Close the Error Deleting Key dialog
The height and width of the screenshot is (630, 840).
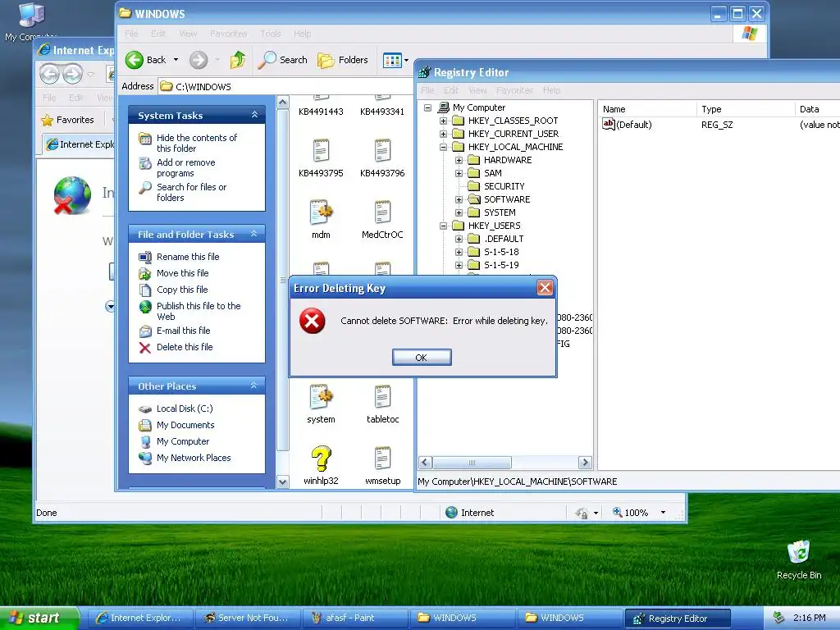[x=545, y=288]
